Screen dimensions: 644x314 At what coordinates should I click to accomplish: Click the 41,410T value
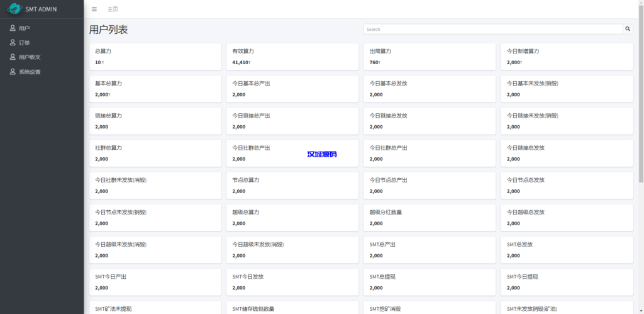coord(241,62)
